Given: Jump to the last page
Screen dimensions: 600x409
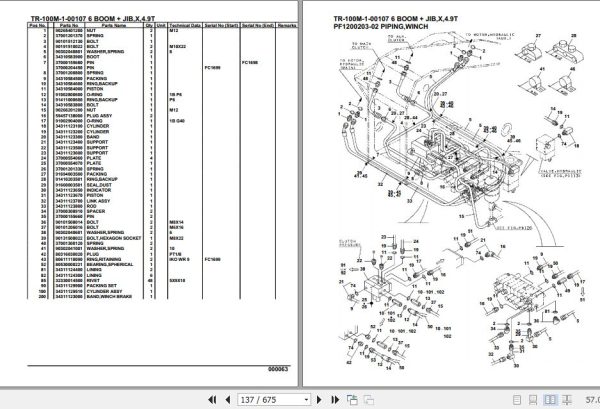Looking at the screenshot, I should (335, 400).
